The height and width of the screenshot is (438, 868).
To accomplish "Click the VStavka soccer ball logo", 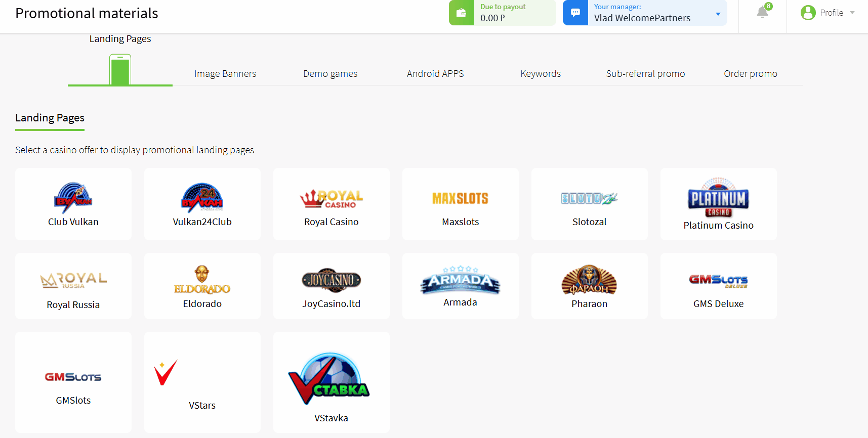I will [329, 378].
